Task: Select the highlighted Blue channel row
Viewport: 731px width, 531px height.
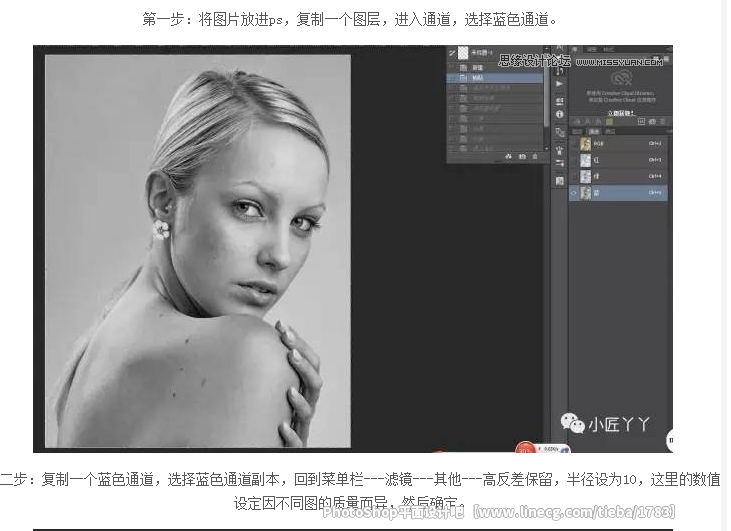Action: point(618,193)
